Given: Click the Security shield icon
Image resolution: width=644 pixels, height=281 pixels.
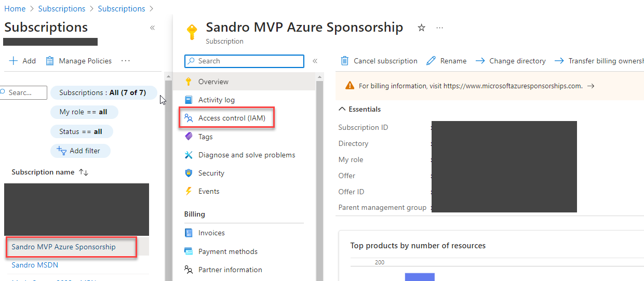Looking at the screenshot, I should pyautogui.click(x=189, y=173).
